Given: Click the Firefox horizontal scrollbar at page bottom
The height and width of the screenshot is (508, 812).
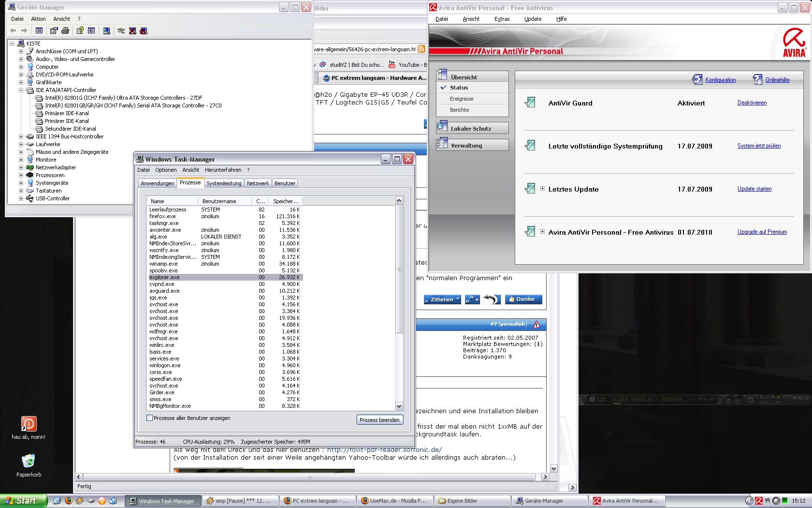Looking at the screenshot, I should coord(309,477).
